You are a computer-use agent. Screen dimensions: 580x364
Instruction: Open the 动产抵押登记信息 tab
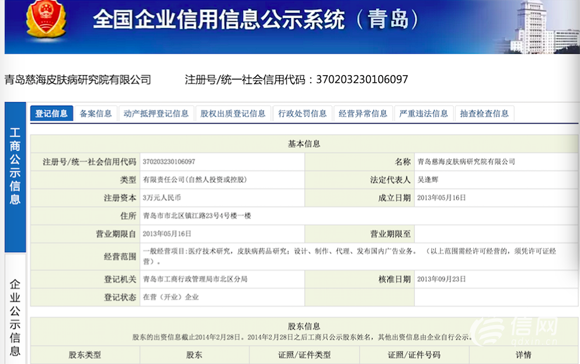(x=156, y=113)
